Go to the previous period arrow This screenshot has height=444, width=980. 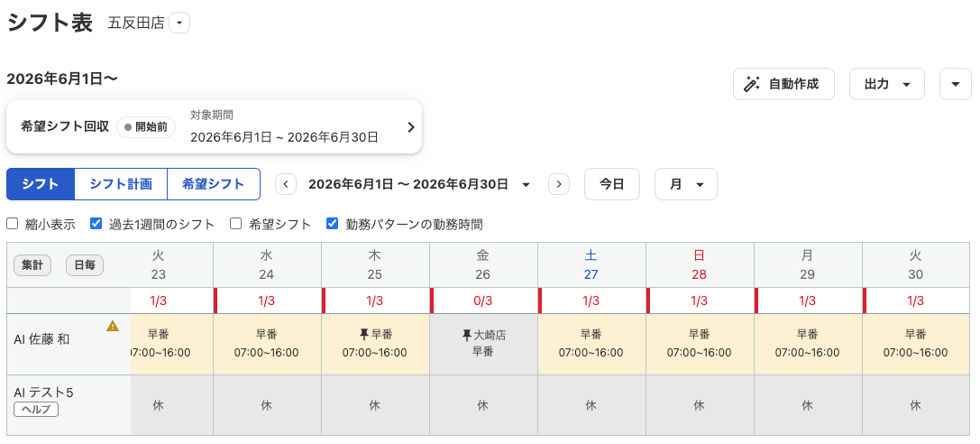pos(286,184)
